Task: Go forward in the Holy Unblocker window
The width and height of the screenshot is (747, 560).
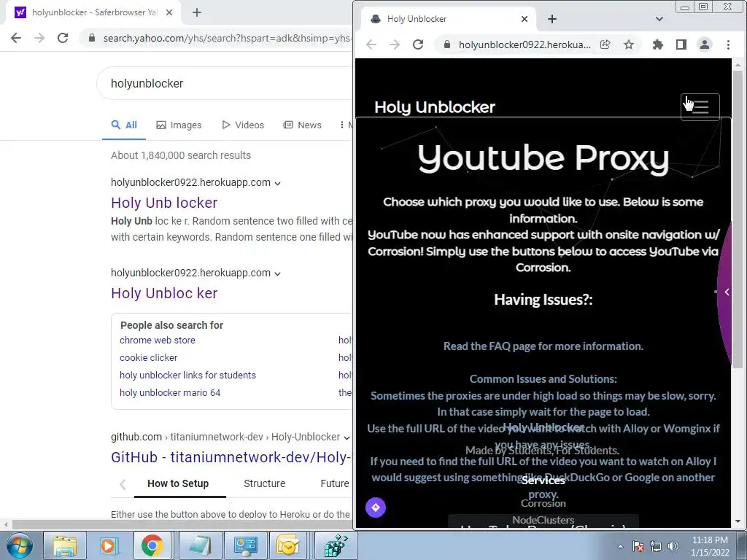Action: pyautogui.click(x=395, y=44)
